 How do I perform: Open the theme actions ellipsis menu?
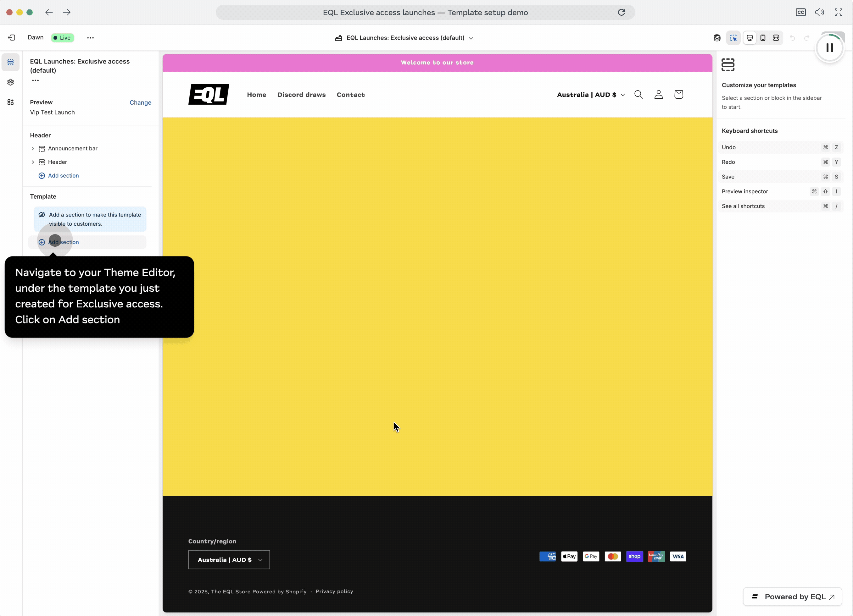90,38
